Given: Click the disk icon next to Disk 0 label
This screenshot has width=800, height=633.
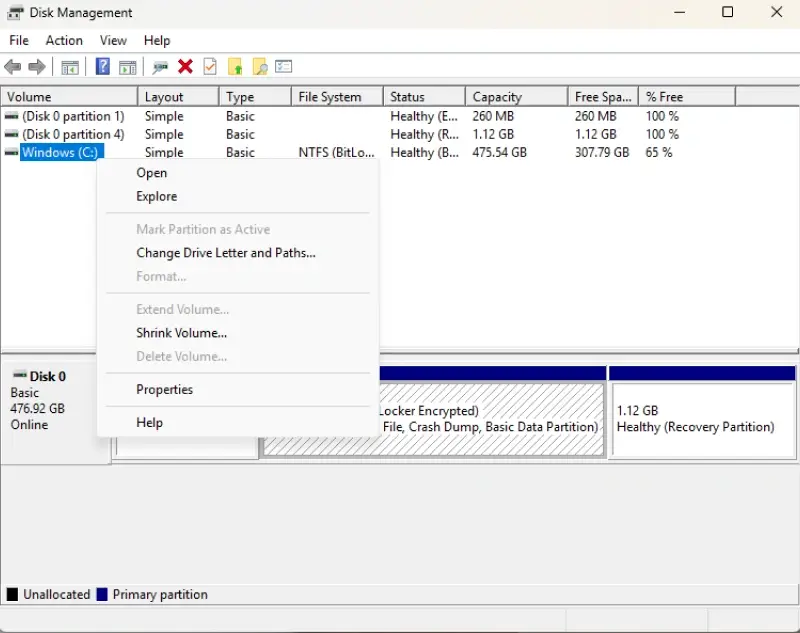Looking at the screenshot, I should click(x=19, y=375).
